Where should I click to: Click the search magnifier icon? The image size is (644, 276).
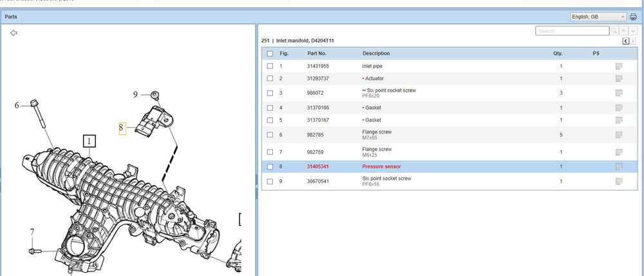(614, 31)
